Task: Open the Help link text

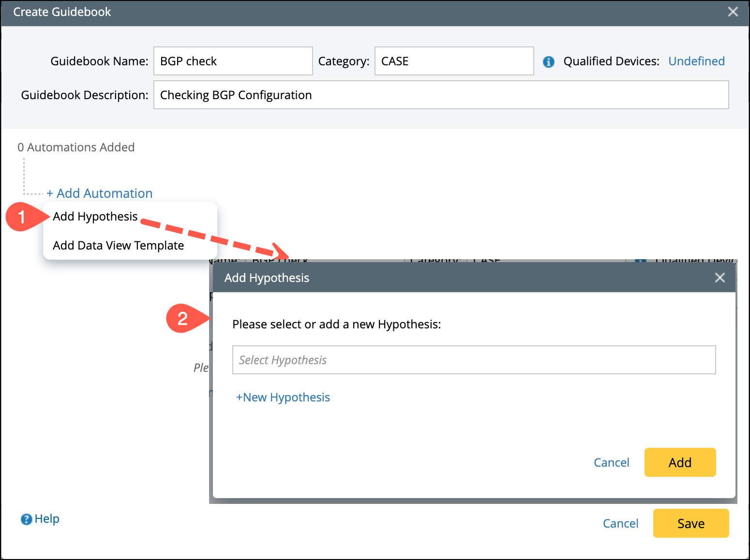Action: coord(47,519)
